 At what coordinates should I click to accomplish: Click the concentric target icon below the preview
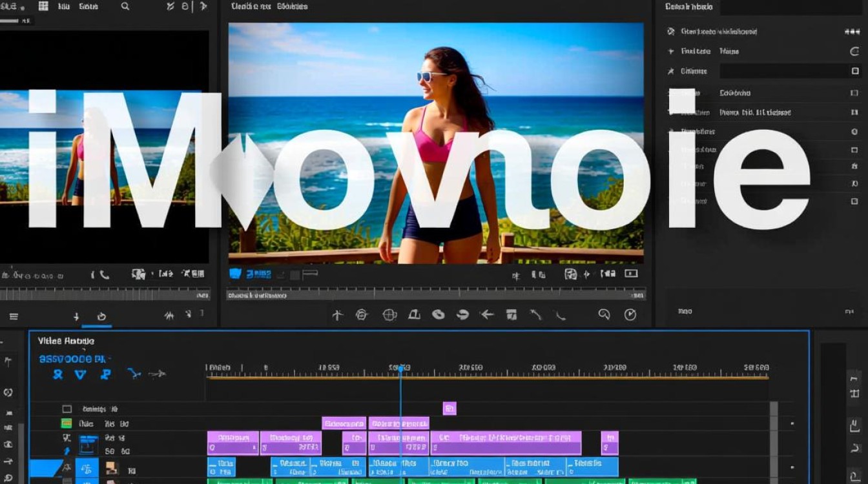click(362, 315)
